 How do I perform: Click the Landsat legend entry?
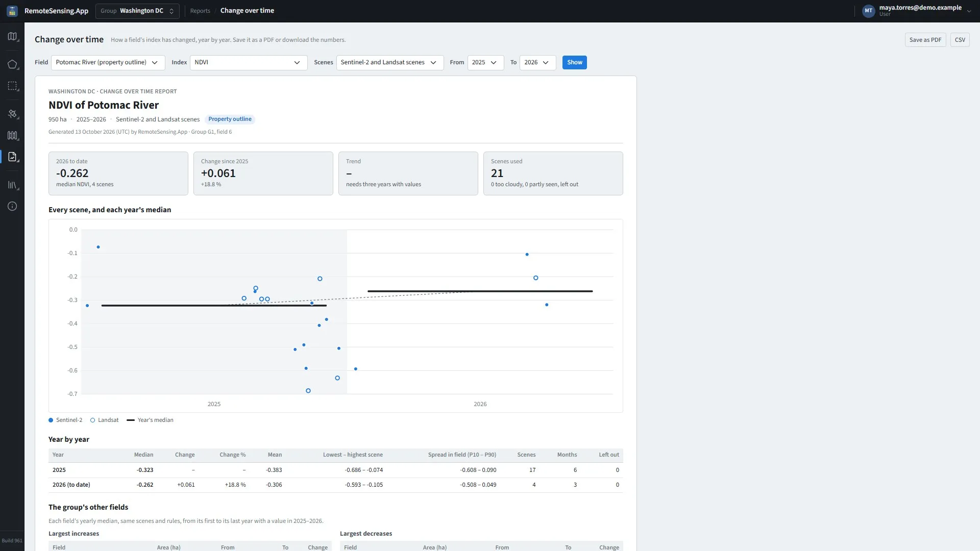104,420
